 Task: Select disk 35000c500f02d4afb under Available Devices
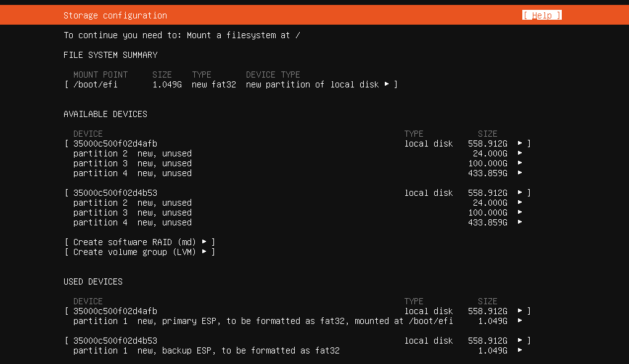[x=115, y=144]
